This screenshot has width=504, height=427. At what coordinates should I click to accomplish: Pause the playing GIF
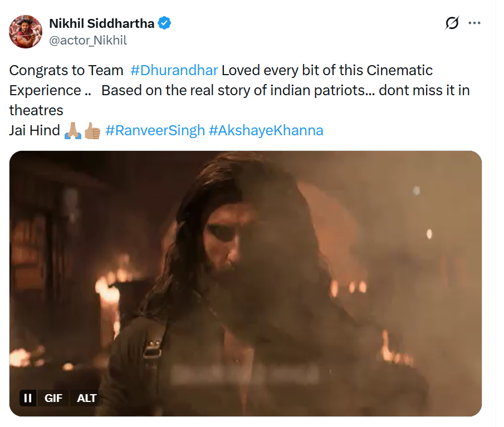27,397
